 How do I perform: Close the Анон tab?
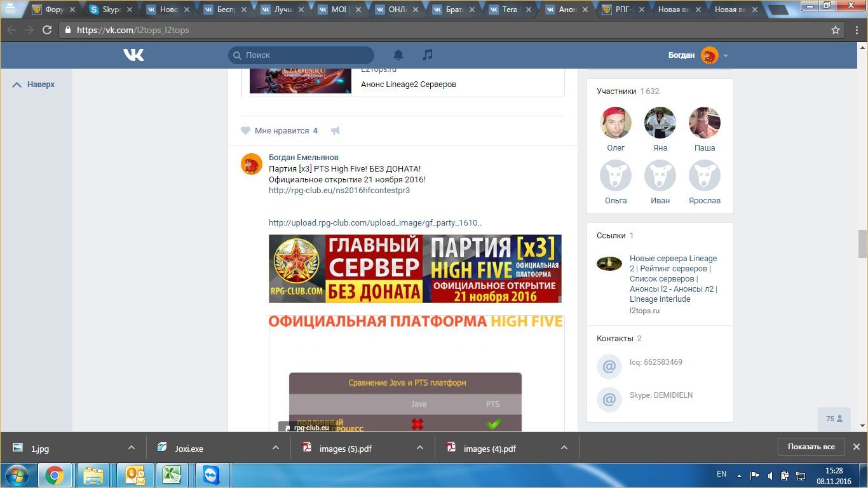click(586, 10)
